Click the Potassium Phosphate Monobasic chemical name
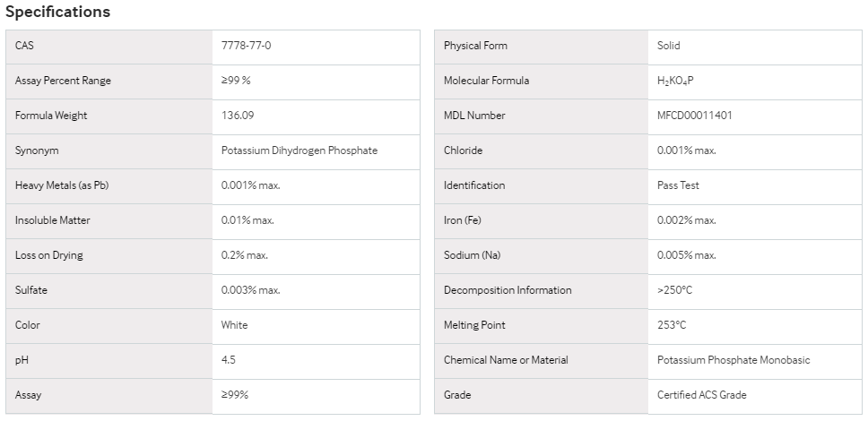The image size is (868, 421). (733, 360)
